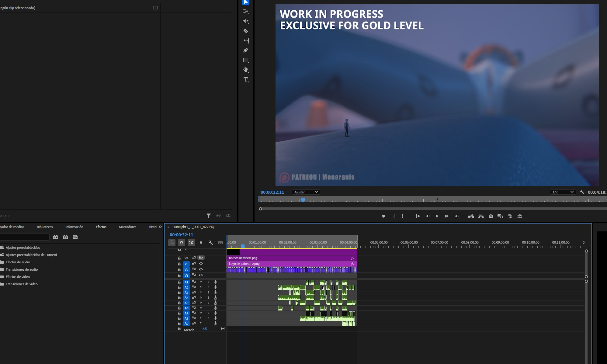
Task: Mute audio track A2
Action: [201, 287]
